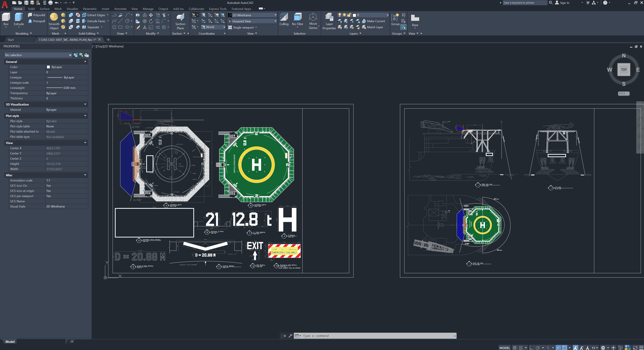The height and width of the screenshot is (350, 644).
Task: Click the ByLayer color swatch
Action: [x=48, y=67]
